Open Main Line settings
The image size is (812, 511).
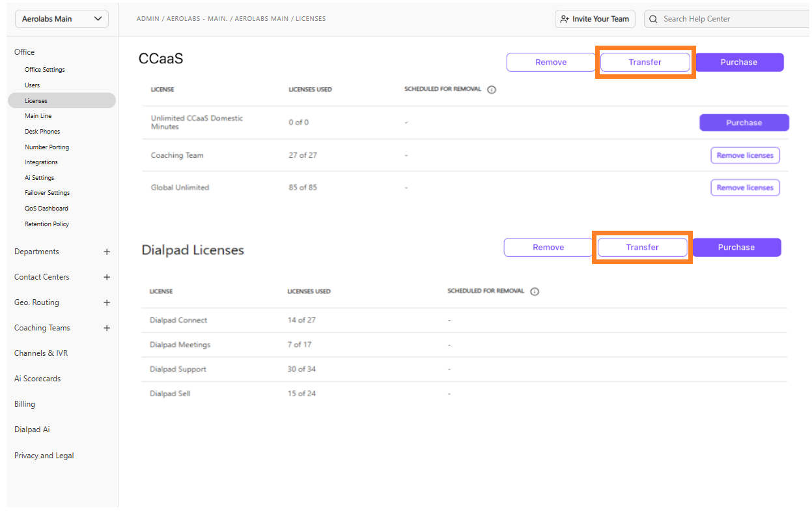[38, 116]
